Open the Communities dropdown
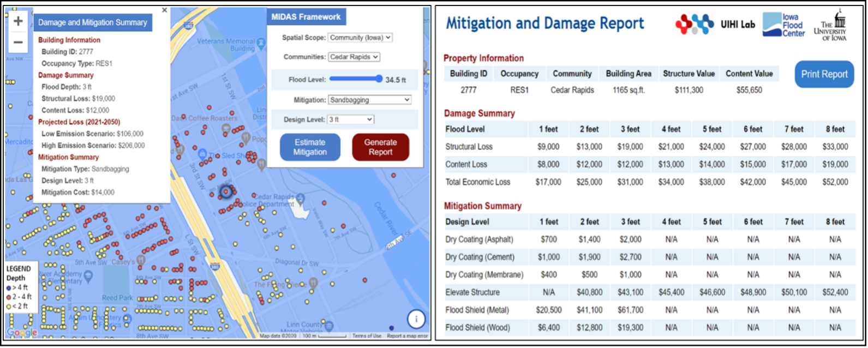Screen dimensions: 868x348 [354, 57]
